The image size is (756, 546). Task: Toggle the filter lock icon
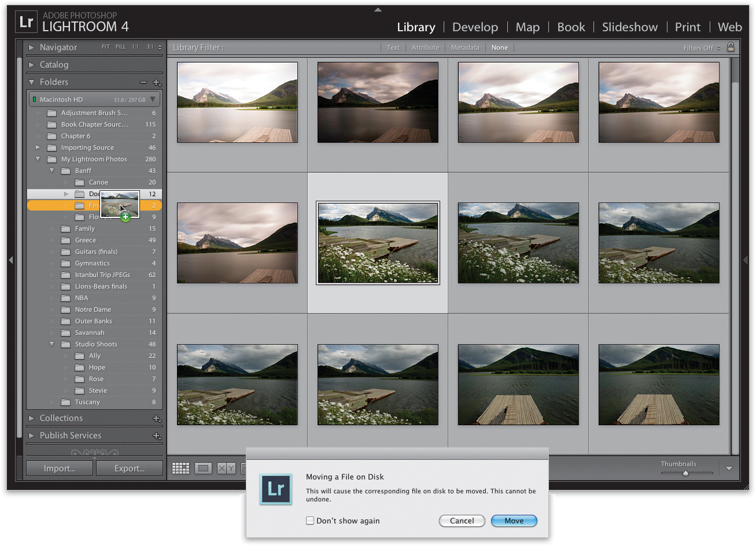(731, 47)
